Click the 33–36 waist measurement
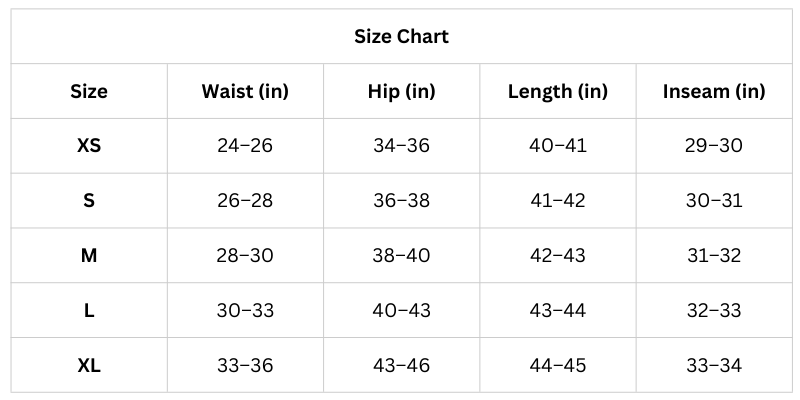This screenshot has height=400, width=800. [245, 366]
